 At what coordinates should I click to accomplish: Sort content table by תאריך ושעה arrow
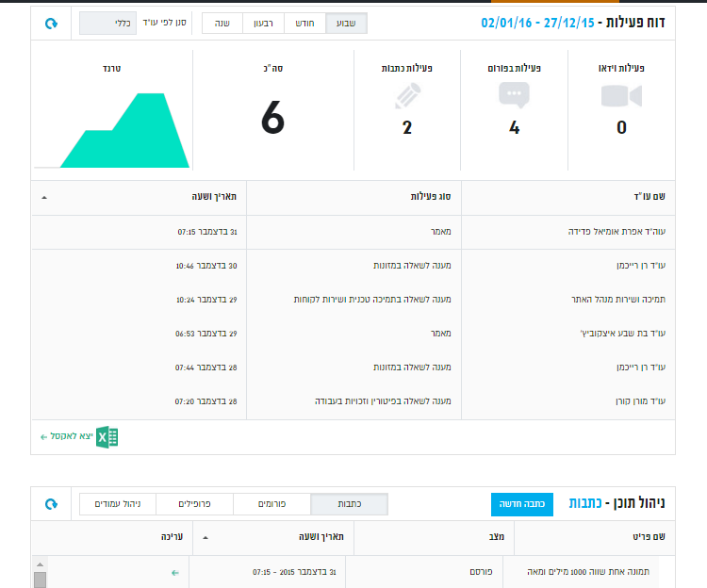[x=206, y=537]
